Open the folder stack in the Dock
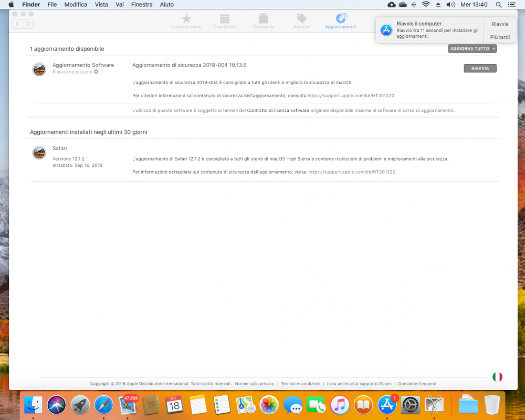The width and height of the screenshot is (525, 420). (x=468, y=405)
